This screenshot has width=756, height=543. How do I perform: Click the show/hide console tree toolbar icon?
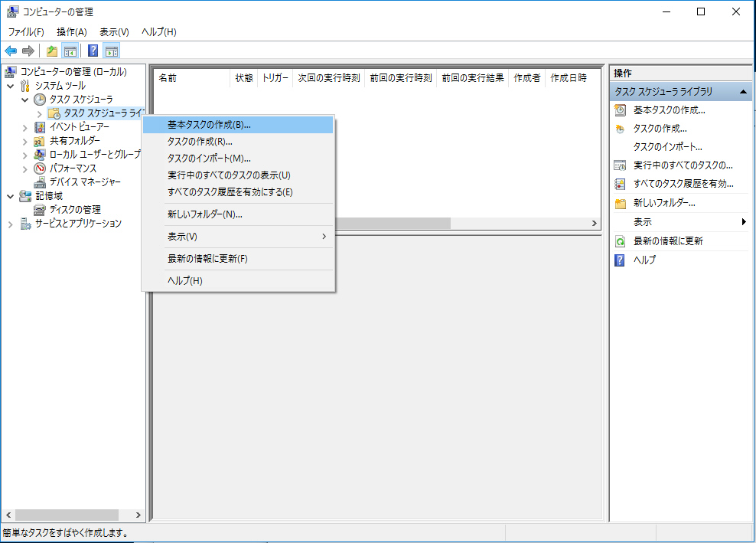[70, 51]
